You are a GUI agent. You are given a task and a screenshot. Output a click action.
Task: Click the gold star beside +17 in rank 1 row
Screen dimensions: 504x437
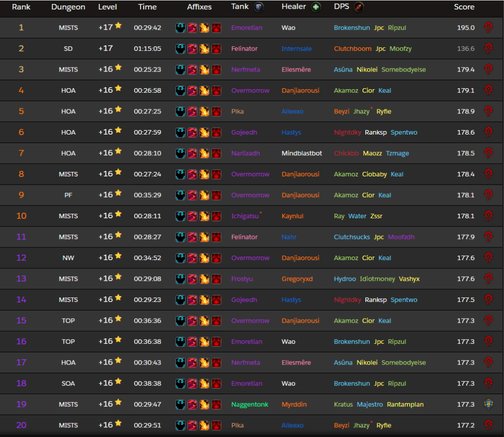click(x=118, y=25)
